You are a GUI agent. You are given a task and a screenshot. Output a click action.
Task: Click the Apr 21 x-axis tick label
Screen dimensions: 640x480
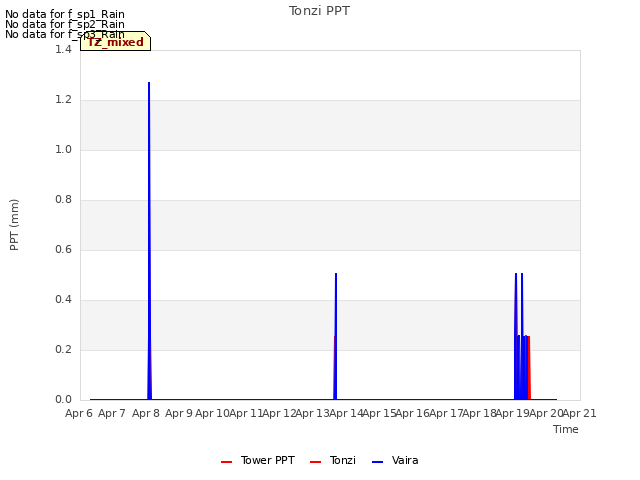(580, 413)
